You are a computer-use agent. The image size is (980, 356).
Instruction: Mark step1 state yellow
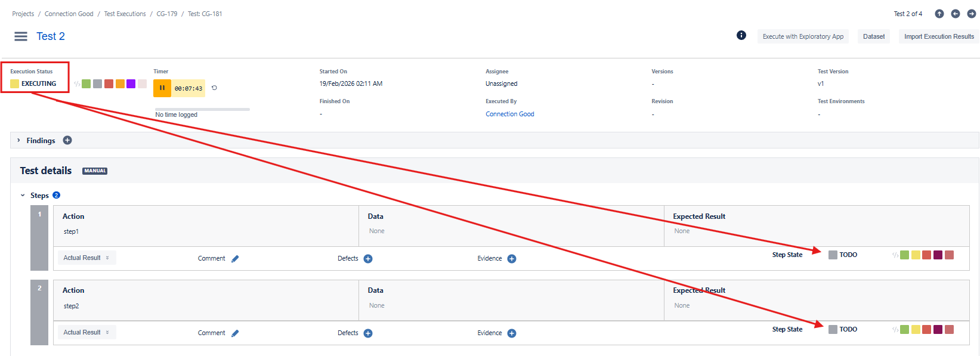[x=916, y=255]
